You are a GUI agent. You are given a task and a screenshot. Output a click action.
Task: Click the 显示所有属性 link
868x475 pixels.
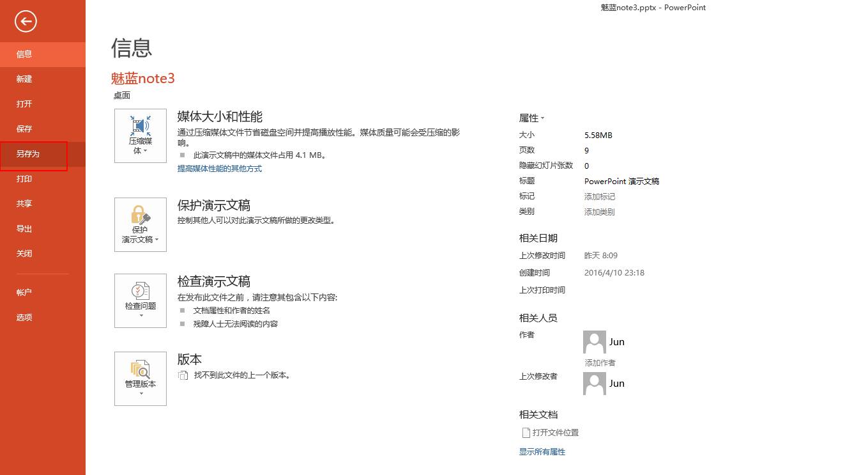pos(542,452)
